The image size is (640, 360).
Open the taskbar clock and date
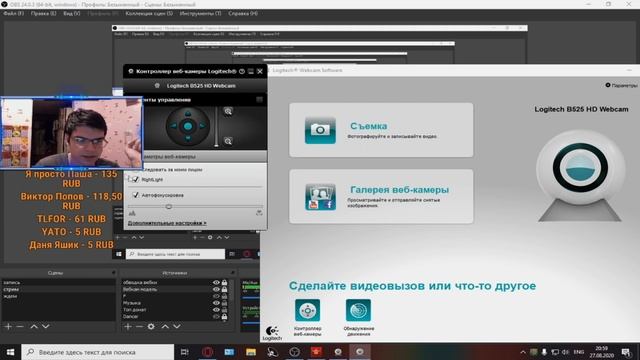click(602, 352)
